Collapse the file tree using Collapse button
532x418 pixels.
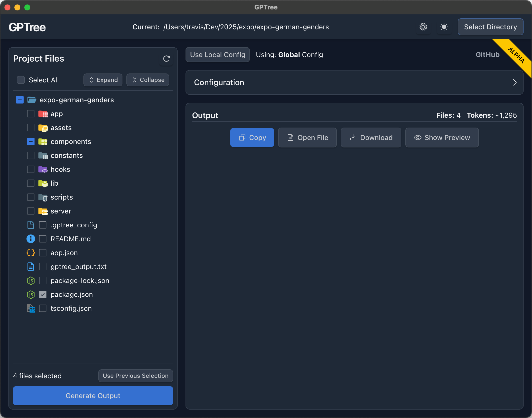[148, 80]
